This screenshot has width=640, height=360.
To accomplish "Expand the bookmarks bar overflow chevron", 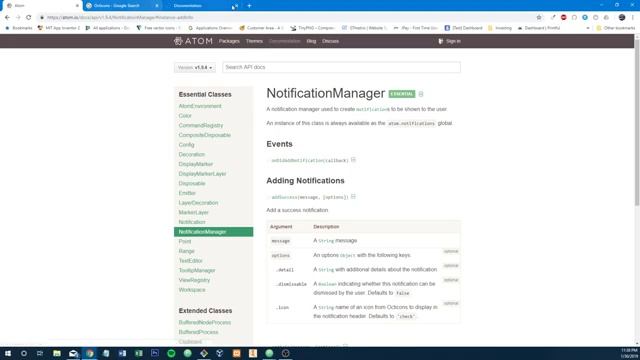I will coord(588,28).
